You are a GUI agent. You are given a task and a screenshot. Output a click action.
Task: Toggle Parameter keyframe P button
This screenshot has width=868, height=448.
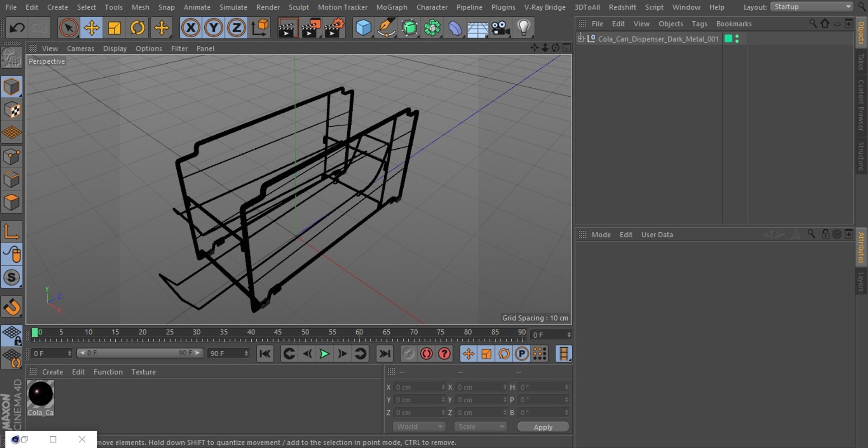click(x=522, y=354)
